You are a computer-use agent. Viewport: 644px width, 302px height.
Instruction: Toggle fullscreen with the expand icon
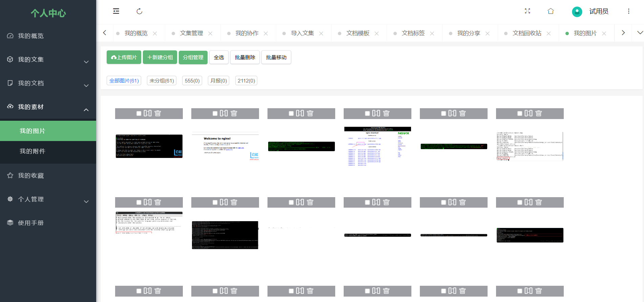527,11
